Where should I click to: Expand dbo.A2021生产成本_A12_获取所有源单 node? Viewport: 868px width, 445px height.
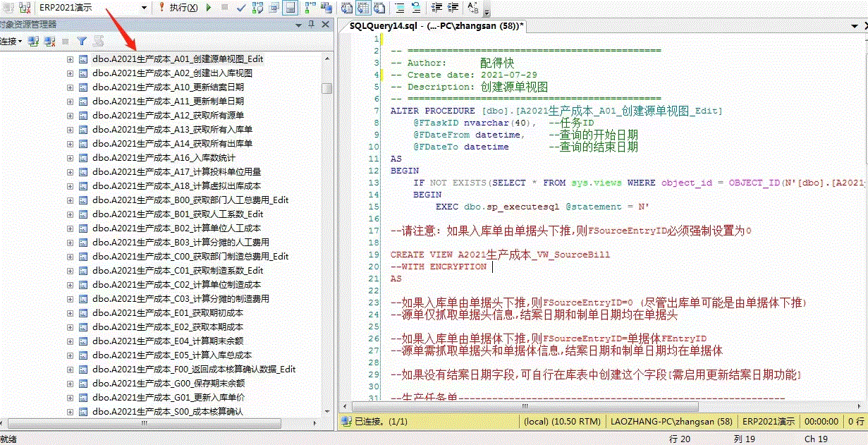click(x=70, y=115)
